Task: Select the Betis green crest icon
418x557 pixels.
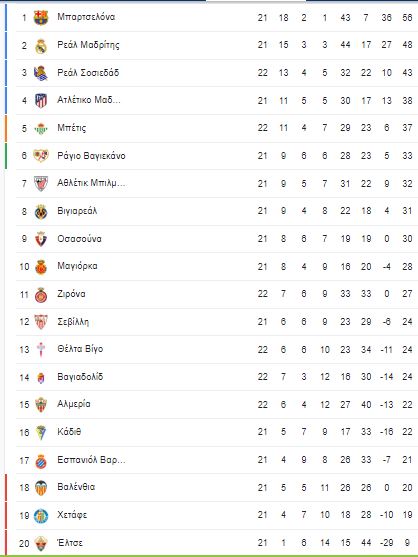Action: tap(41, 128)
